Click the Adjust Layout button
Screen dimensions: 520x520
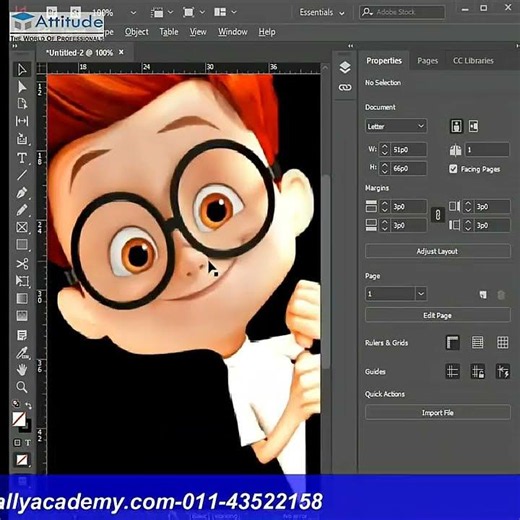coord(438,251)
